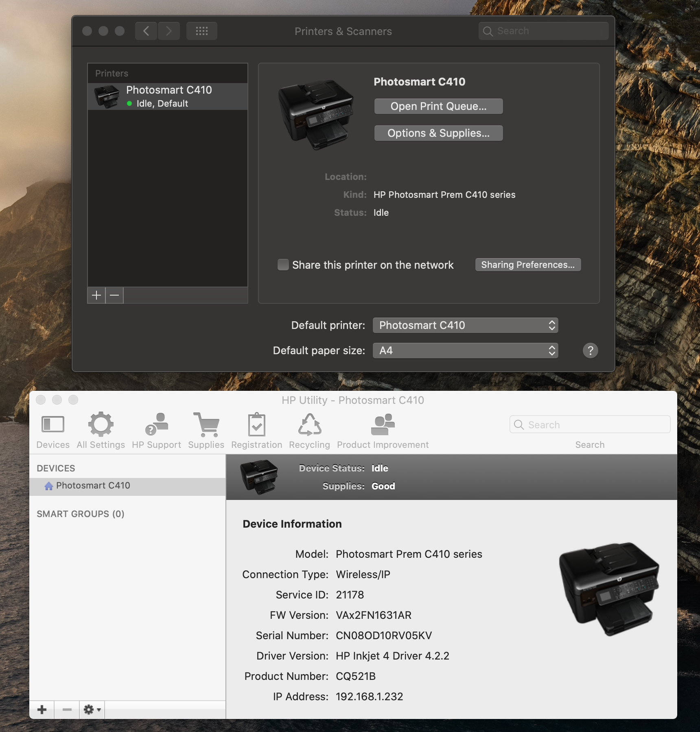Open the Devices toolbar icon in HP Utility
The height and width of the screenshot is (732, 700).
tap(53, 425)
